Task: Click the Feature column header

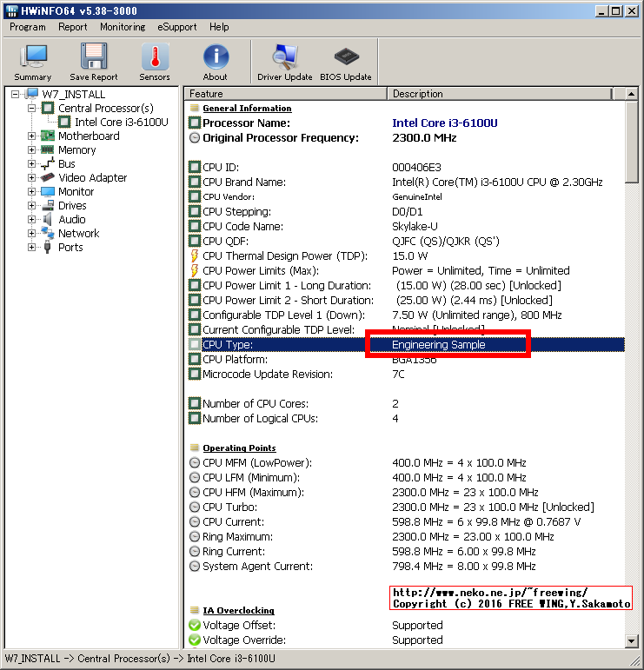Action: click(x=285, y=94)
